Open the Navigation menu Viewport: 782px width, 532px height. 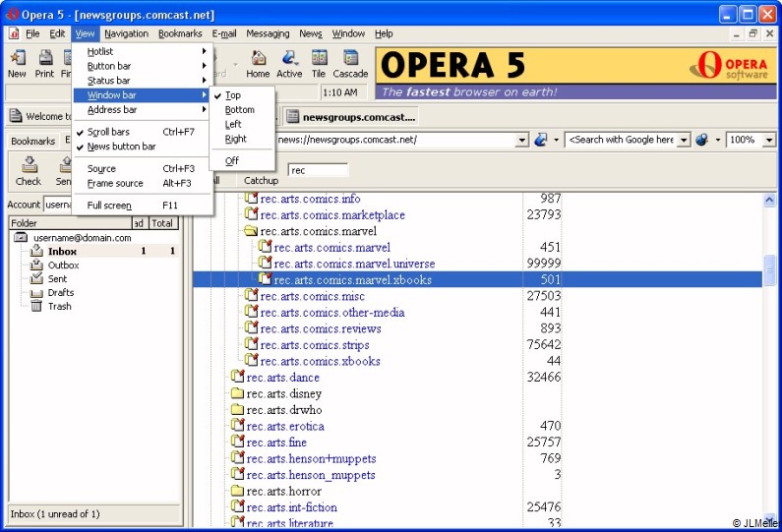pyautogui.click(x=126, y=33)
